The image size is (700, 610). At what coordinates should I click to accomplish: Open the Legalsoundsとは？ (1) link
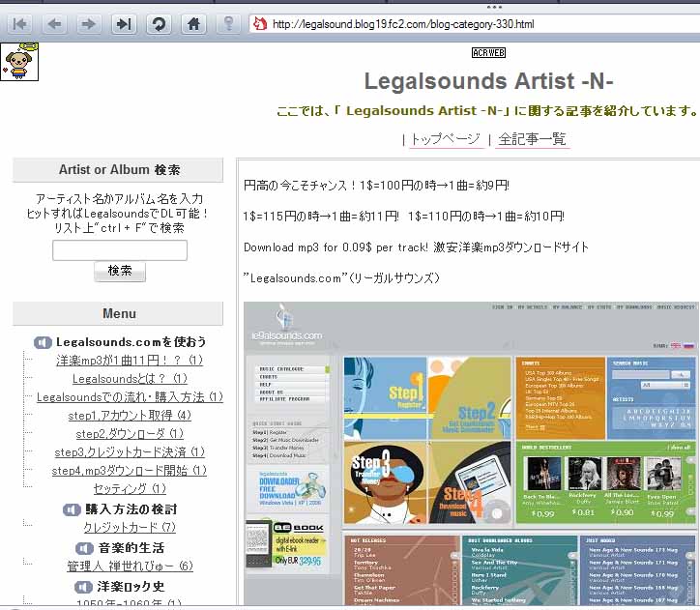[130, 378]
